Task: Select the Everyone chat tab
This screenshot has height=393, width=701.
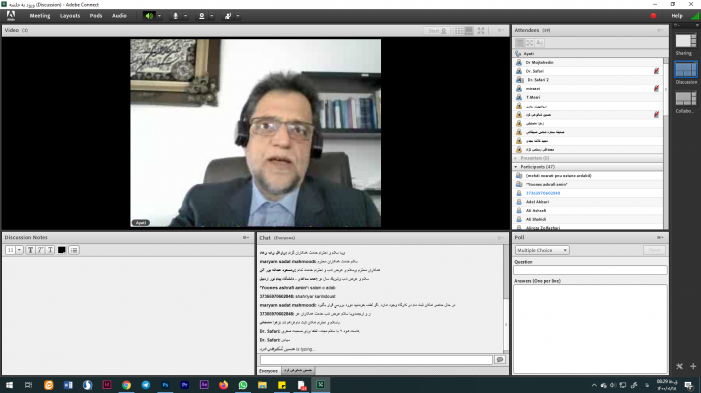Action: pos(268,371)
